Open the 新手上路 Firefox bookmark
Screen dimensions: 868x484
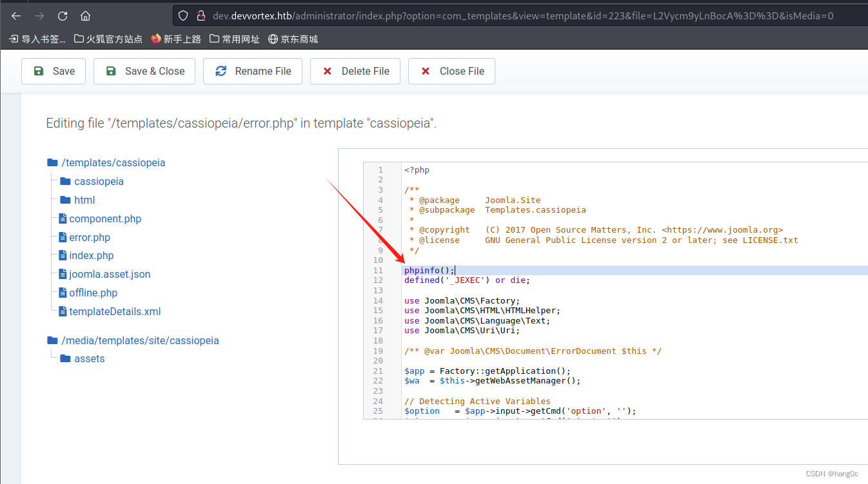pos(176,39)
